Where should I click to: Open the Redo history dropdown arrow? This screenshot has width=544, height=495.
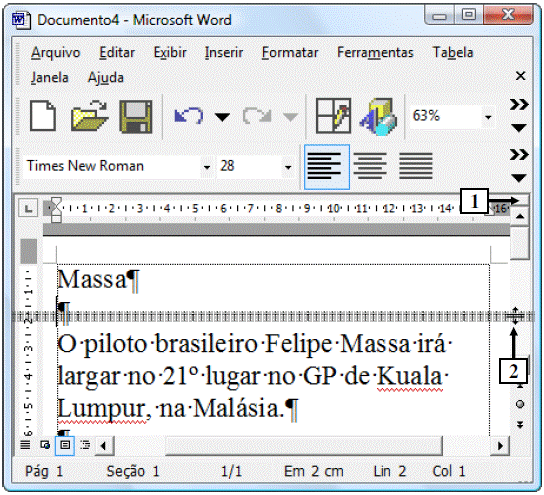tap(290, 117)
